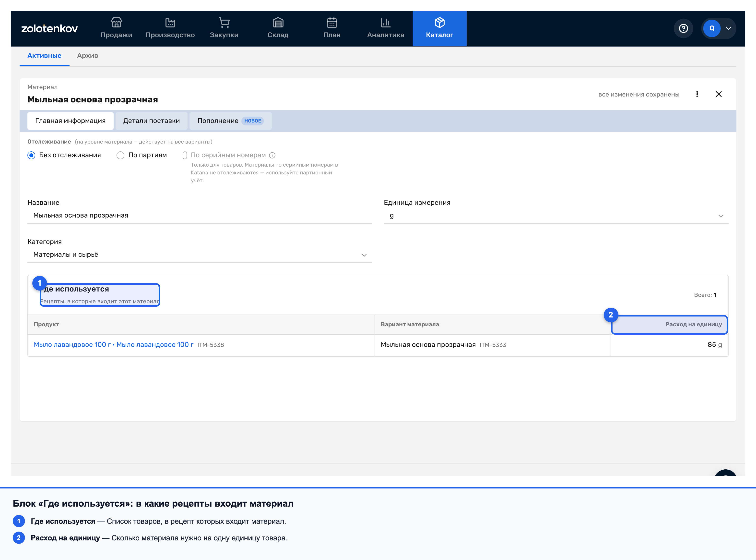Show info tooltip for serial numbers

pyautogui.click(x=272, y=155)
